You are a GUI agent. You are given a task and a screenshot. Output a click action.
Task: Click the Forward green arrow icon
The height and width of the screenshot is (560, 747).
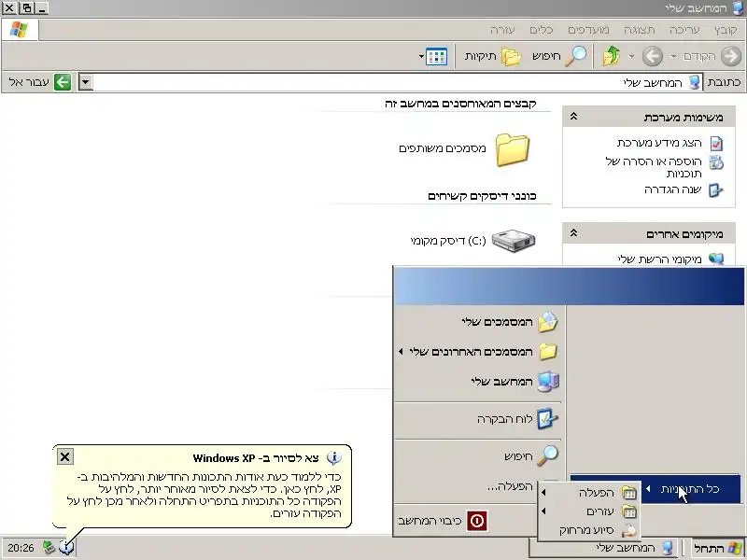pyautogui.click(x=652, y=56)
